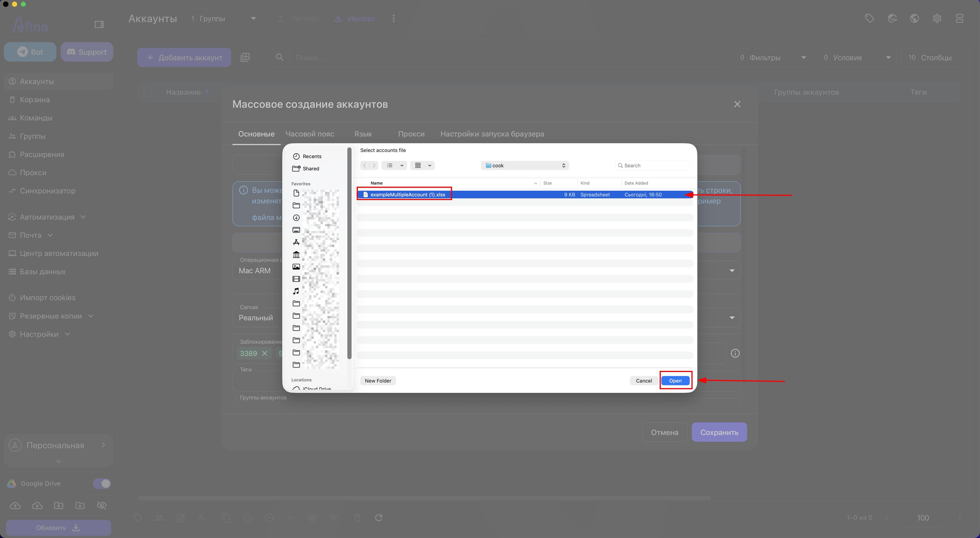Click Open in the file dialog

click(x=675, y=381)
